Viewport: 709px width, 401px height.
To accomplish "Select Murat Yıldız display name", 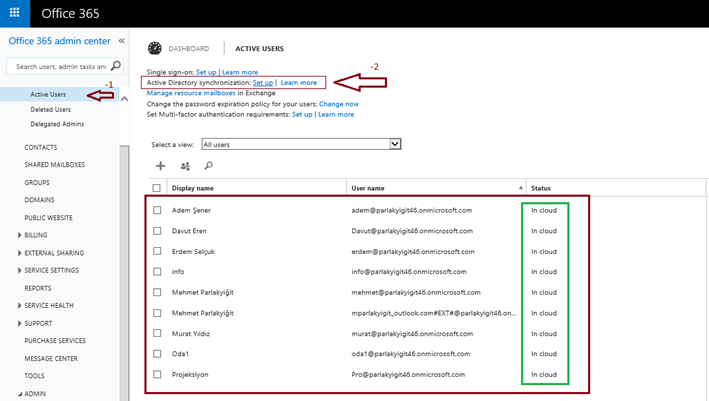I will (x=191, y=334).
